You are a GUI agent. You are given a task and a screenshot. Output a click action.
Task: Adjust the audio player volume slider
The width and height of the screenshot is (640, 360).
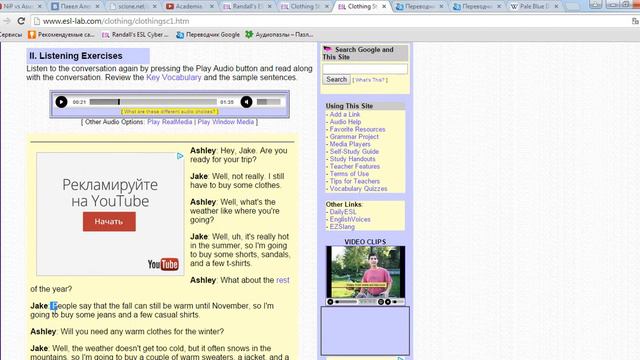pos(269,102)
